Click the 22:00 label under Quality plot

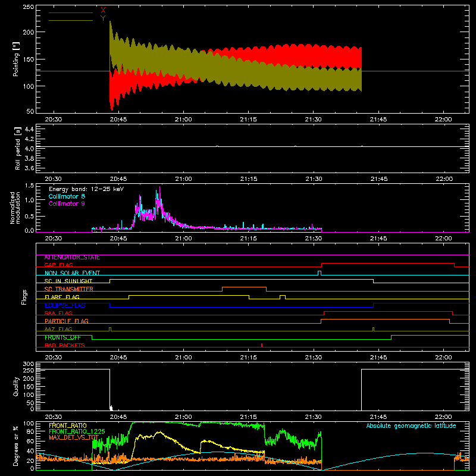tap(443, 417)
